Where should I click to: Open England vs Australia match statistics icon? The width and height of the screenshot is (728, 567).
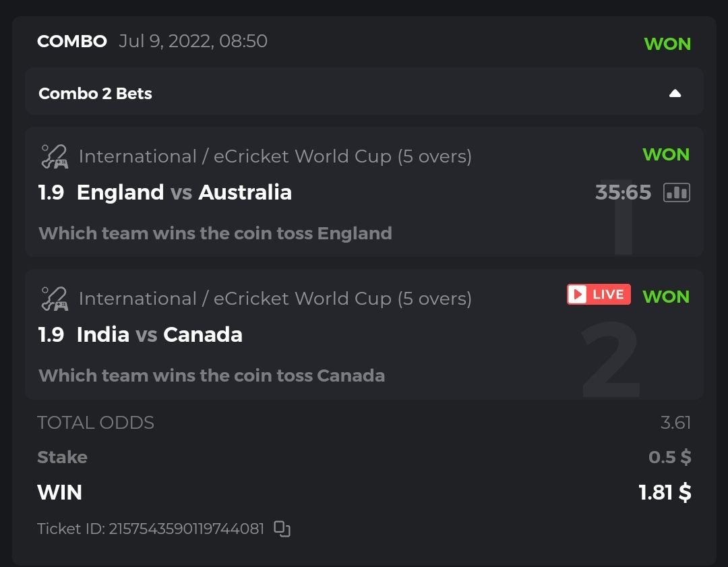[x=676, y=193]
